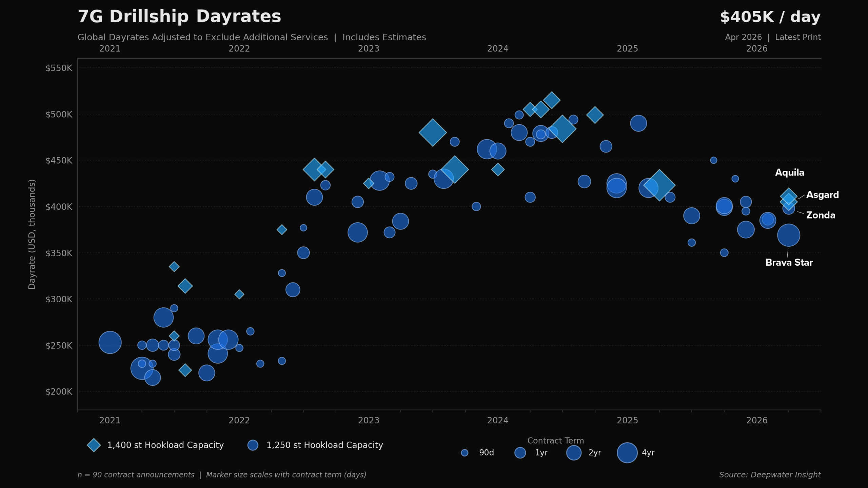Screen dimensions: 868x488
Task: Click the 2yr contract term legend circle
Action: click(x=574, y=453)
